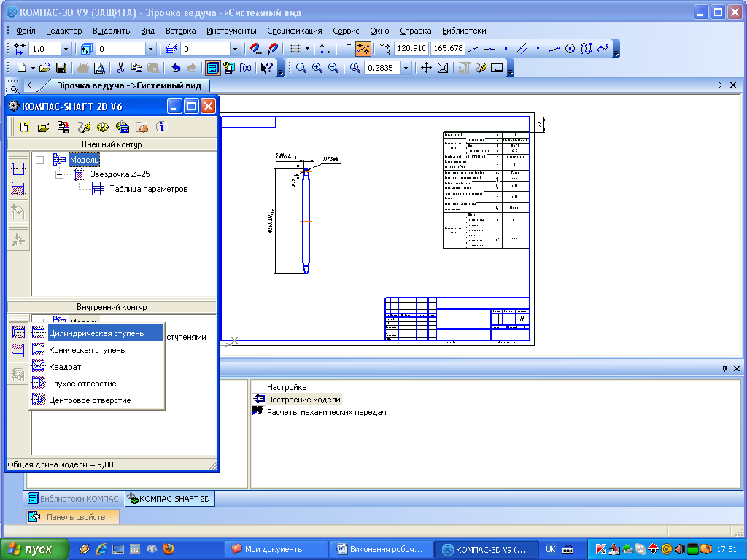Switch to Библиотеки КОМПАС tab
Screen dimensions: 747x560
click(74, 499)
